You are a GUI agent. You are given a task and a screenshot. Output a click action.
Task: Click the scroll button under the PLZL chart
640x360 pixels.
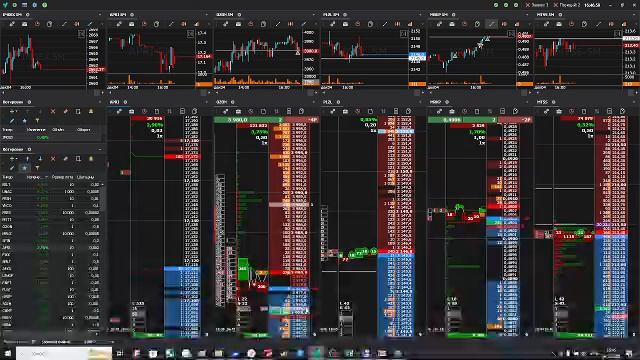[x=418, y=93]
